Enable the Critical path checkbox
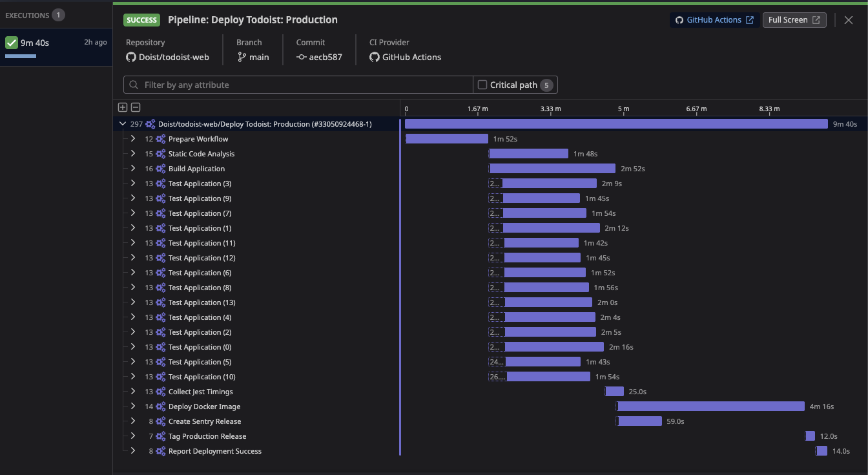The width and height of the screenshot is (868, 475). [x=482, y=85]
